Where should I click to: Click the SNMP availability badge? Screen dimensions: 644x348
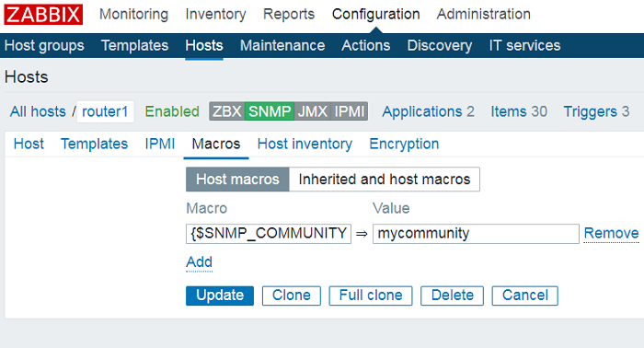pyautogui.click(x=270, y=111)
